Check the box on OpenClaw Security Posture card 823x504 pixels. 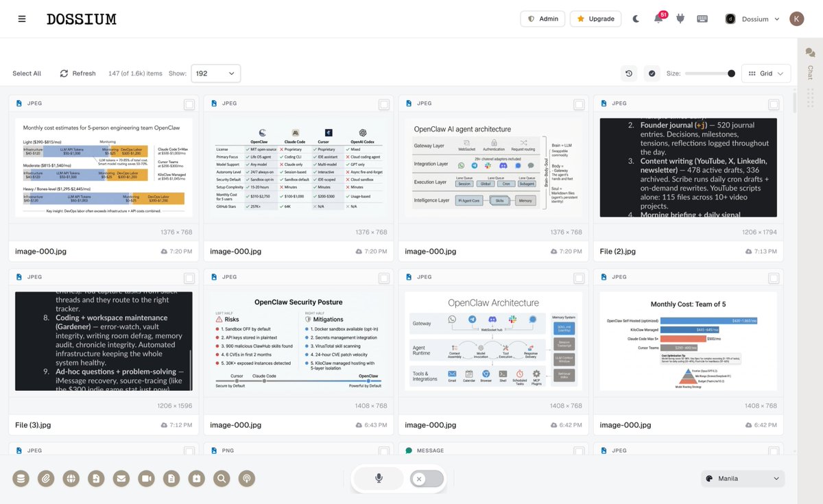[384, 278]
